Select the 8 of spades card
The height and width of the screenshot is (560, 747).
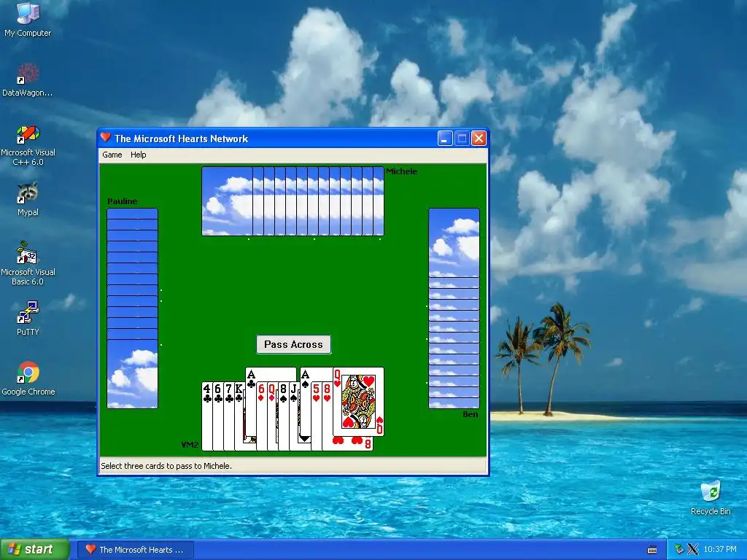click(284, 416)
